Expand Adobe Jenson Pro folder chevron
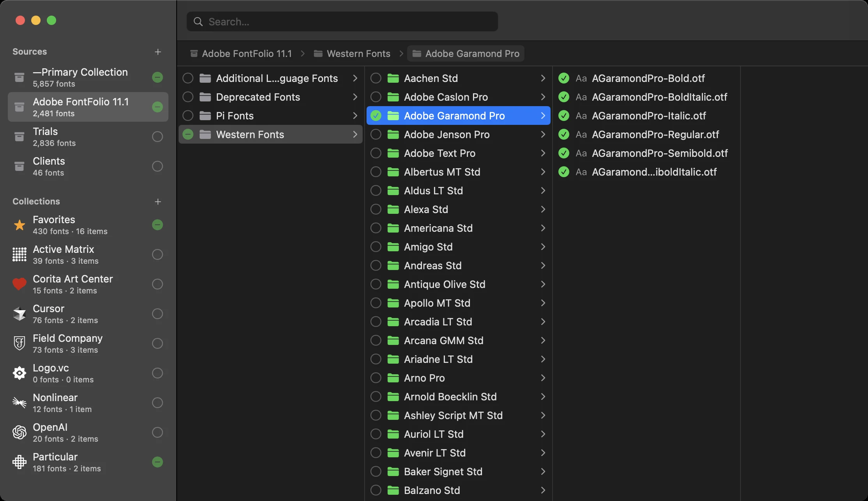The image size is (868, 501). coord(543,135)
